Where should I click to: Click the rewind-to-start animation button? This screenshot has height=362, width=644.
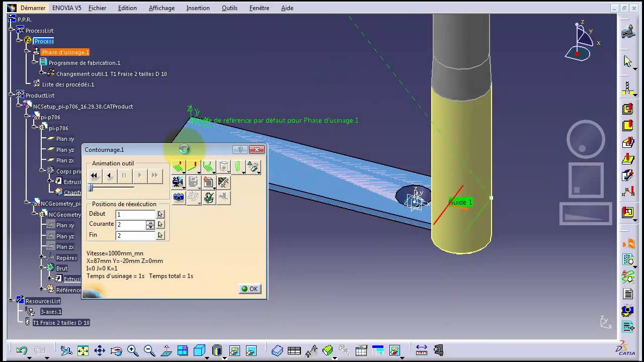tap(94, 175)
